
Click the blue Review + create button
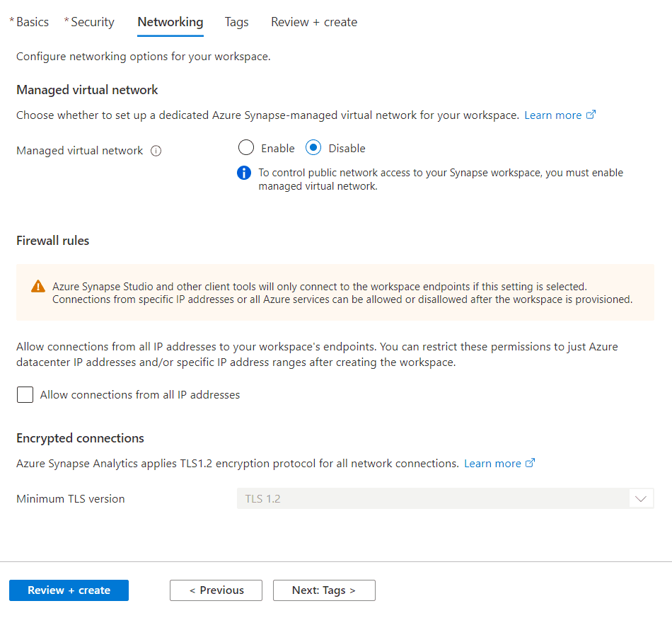pyautogui.click(x=69, y=590)
